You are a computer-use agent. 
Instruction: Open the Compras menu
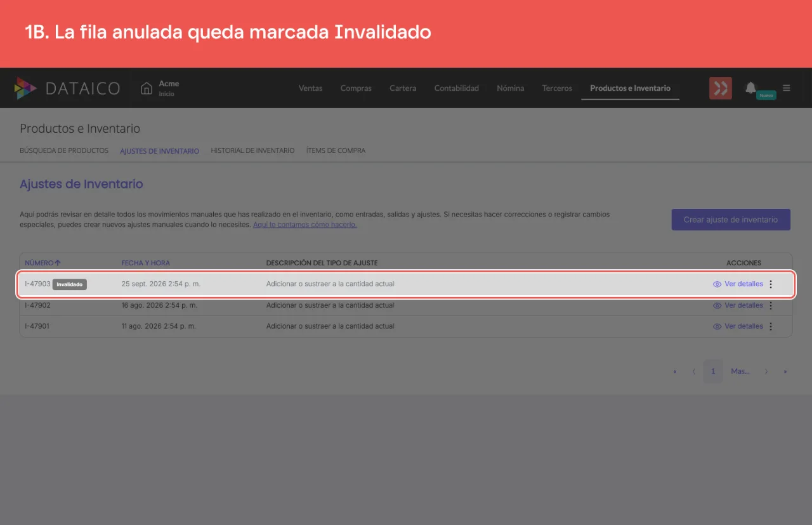point(356,88)
